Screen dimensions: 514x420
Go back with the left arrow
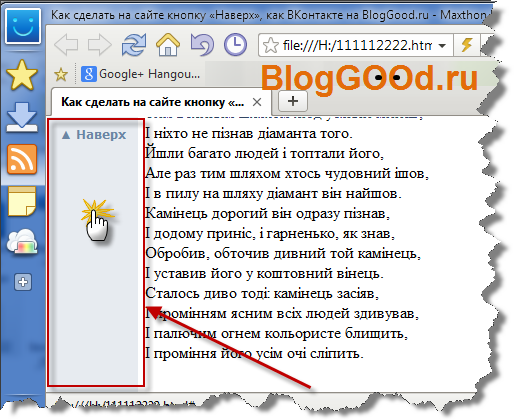66,44
